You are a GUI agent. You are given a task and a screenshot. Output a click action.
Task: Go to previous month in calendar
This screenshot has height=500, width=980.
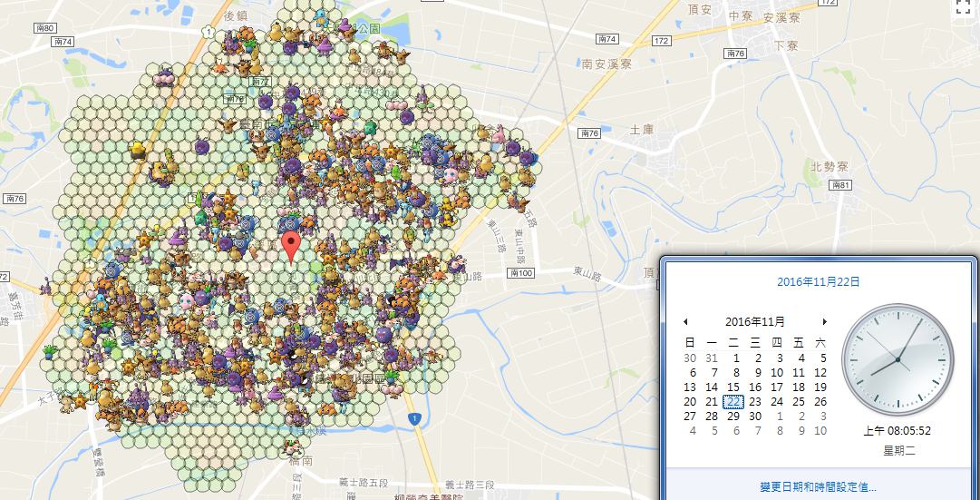click(685, 321)
